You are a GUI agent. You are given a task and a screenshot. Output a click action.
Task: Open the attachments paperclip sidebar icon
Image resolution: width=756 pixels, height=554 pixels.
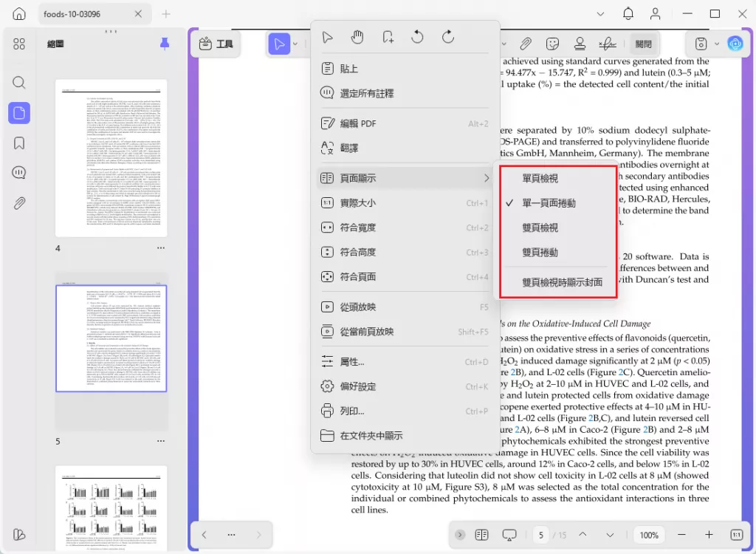tap(19, 203)
